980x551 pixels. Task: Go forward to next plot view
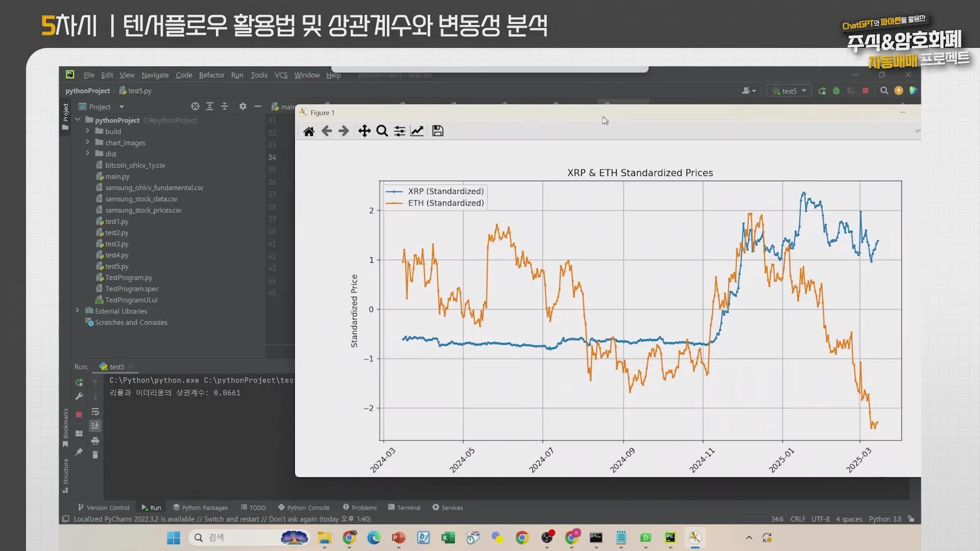click(x=344, y=131)
